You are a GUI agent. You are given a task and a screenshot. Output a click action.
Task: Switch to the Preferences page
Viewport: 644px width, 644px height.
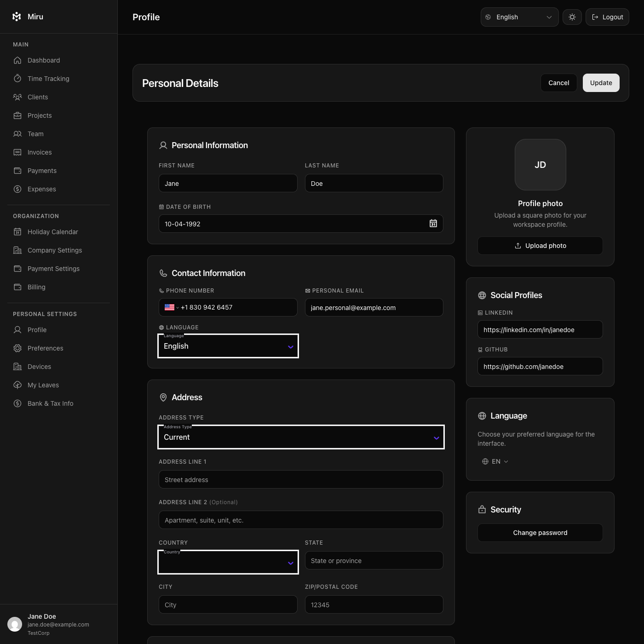pyautogui.click(x=45, y=348)
